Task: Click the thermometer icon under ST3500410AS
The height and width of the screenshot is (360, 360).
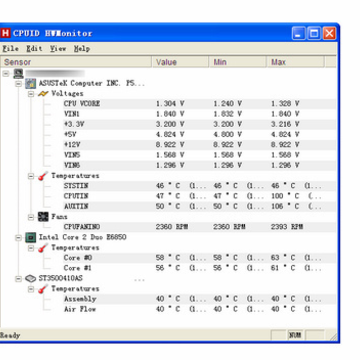Action: tap(43, 289)
